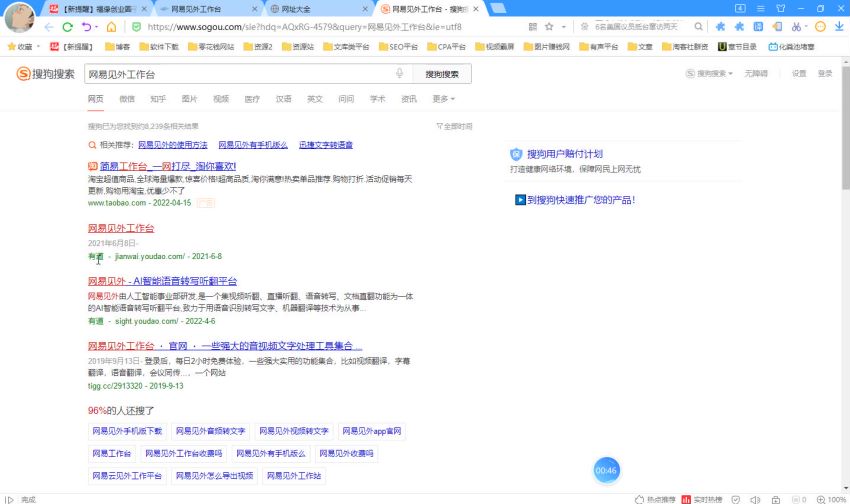Click the 100% zoom control in status bar
Image resolution: width=850 pixels, height=504 pixels.
click(832, 499)
